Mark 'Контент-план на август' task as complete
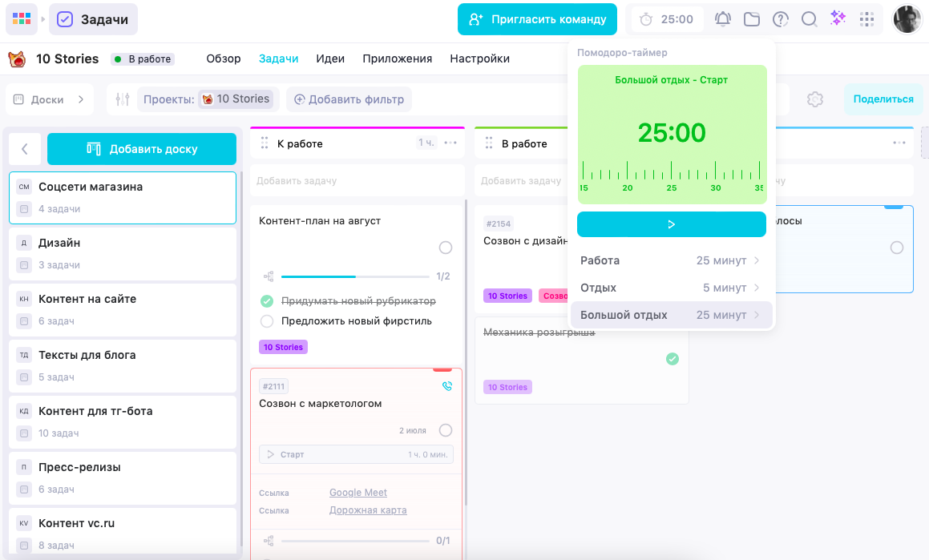 coord(446,248)
